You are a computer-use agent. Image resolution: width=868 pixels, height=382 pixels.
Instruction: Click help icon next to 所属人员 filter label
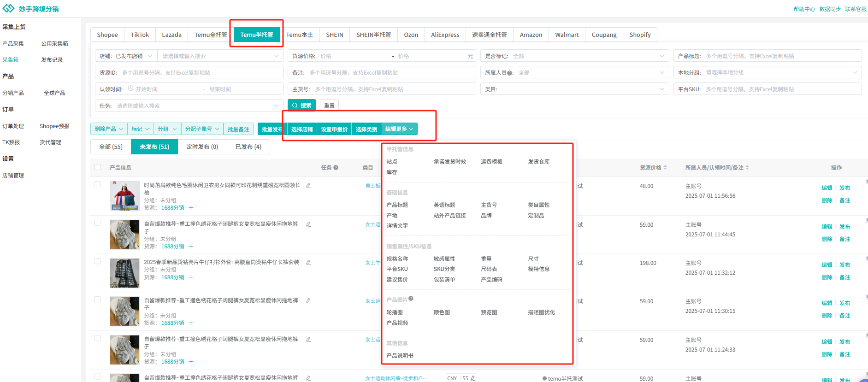tap(510, 73)
